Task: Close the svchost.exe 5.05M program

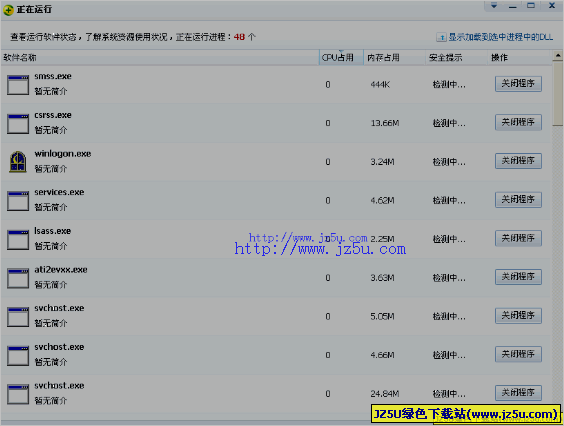Action: pyautogui.click(x=518, y=316)
